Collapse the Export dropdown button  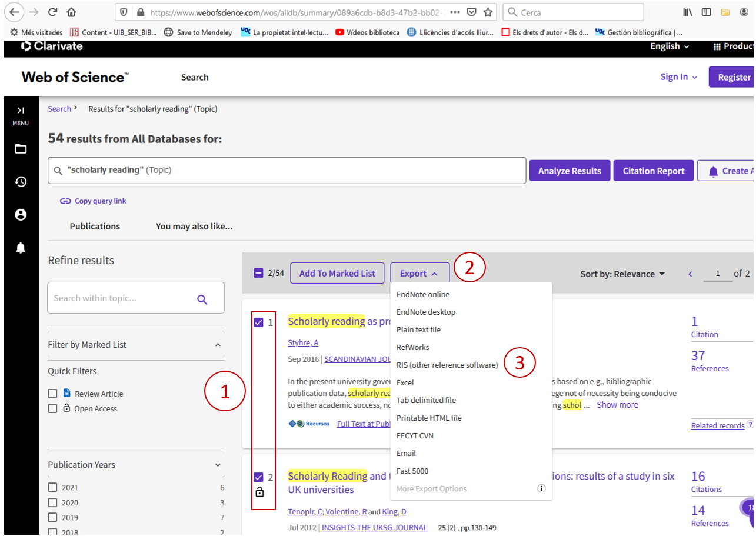[x=419, y=273]
